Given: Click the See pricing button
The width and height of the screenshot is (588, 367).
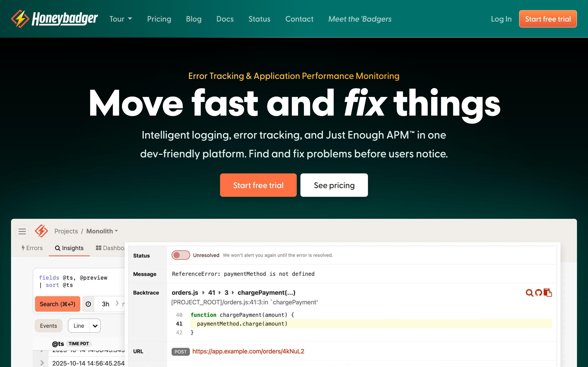Looking at the screenshot, I should (x=334, y=185).
